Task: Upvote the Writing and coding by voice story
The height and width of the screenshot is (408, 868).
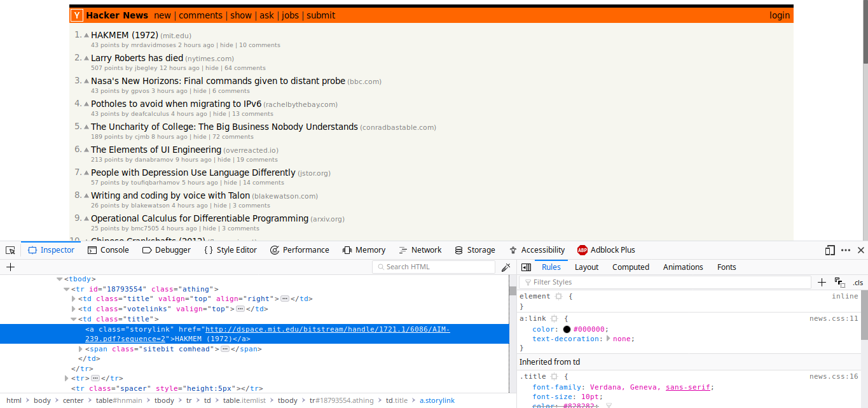Action: click(87, 196)
